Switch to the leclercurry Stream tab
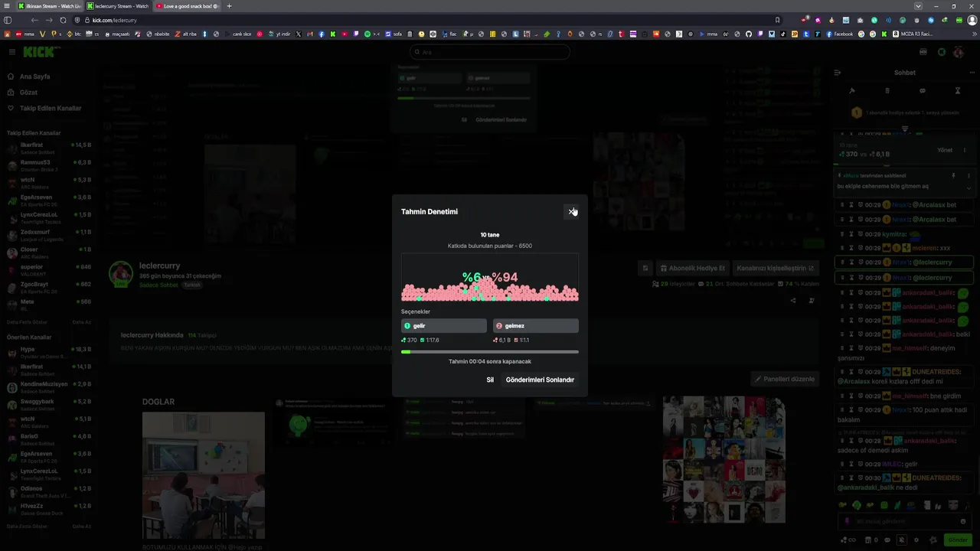 coord(119,6)
